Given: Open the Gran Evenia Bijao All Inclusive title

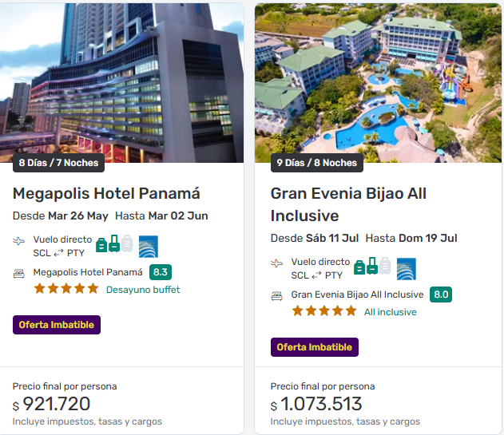Looking at the screenshot, I should pyautogui.click(x=348, y=204).
